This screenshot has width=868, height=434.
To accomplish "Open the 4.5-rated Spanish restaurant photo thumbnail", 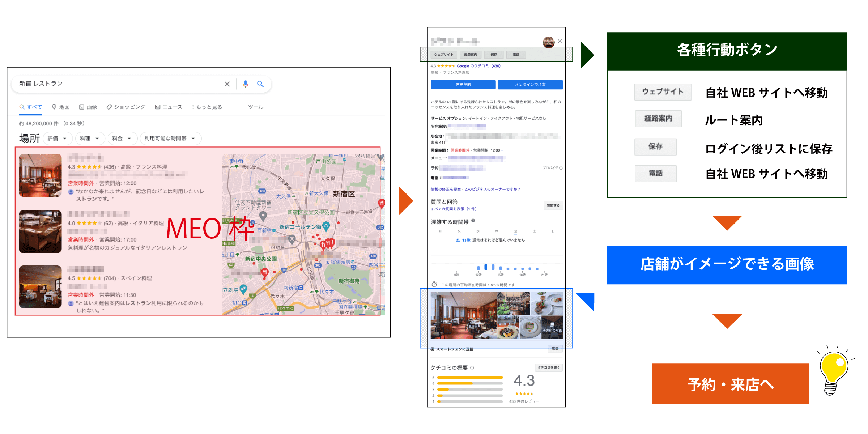I will pos(40,287).
